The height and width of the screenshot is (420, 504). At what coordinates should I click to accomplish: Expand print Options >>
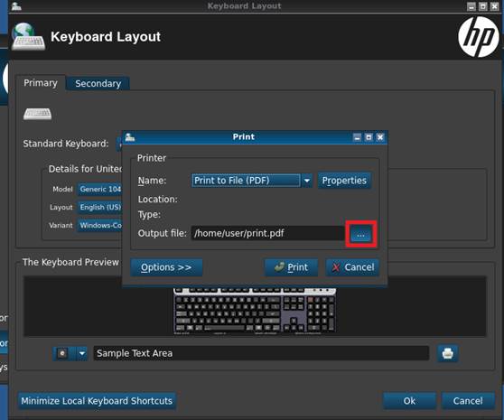(166, 267)
